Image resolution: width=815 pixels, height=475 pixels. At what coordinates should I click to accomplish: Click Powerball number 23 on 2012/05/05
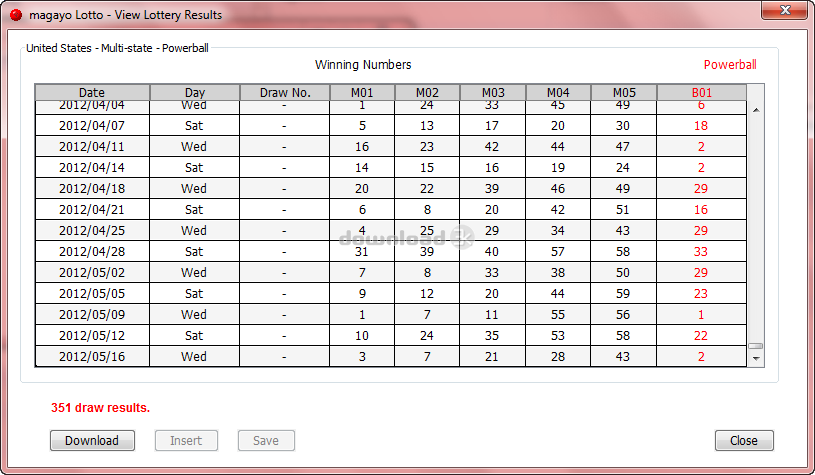[x=701, y=293]
